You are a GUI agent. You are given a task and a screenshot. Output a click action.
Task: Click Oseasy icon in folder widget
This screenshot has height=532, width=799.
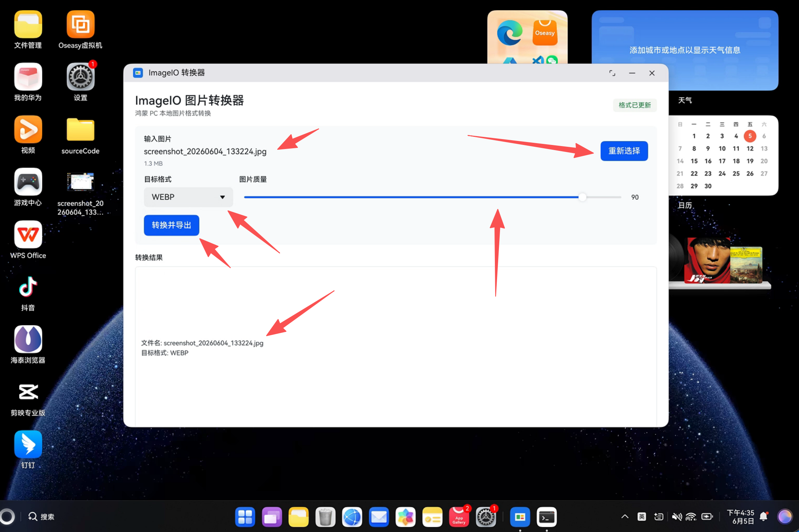click(x=545, y=33)
